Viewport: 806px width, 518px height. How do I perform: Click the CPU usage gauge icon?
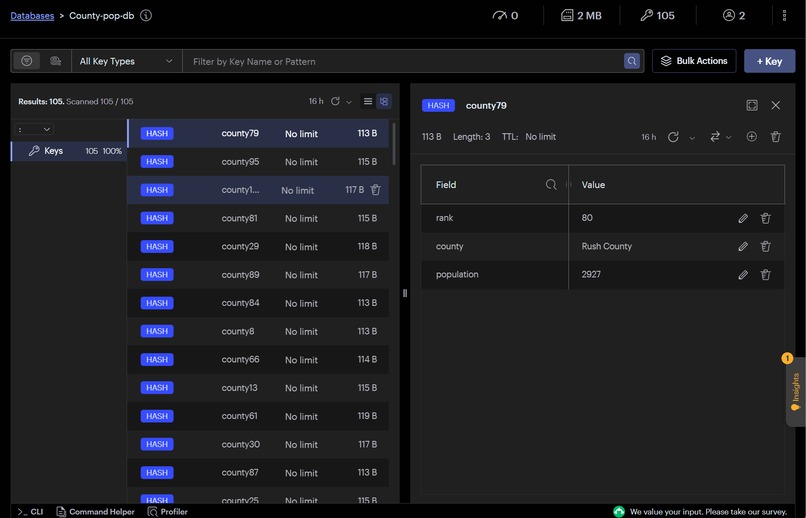click(x=499, y=15)
